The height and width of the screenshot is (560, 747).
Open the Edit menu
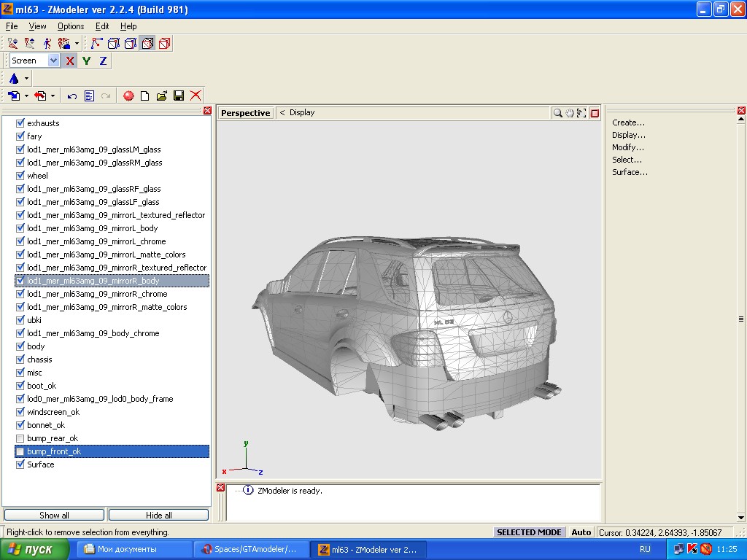click(x=102, y=26)
